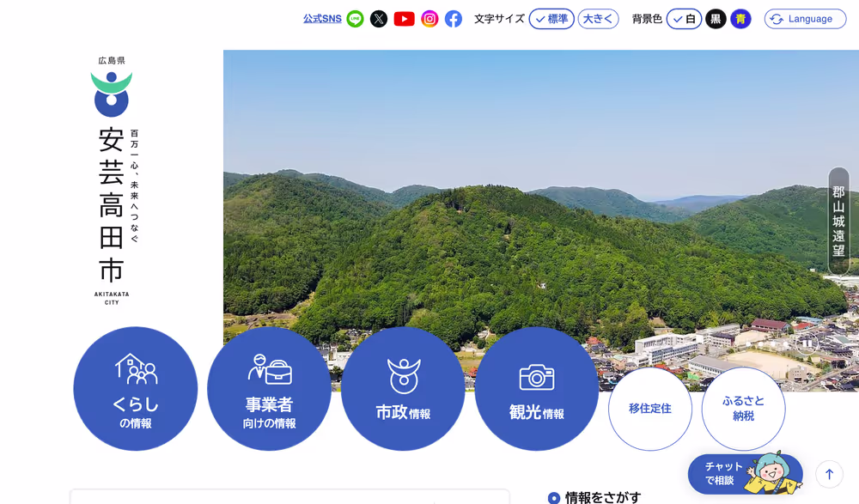The image size is (859, 504).
Task: Select 標準 text size option
Action: 551,19
